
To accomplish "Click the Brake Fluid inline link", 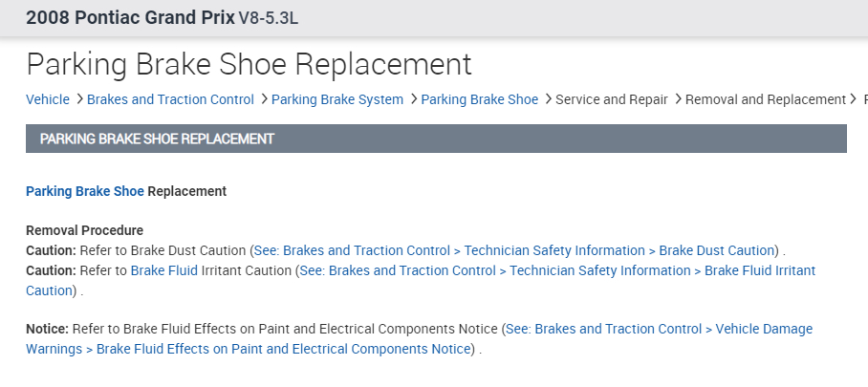I will 164,270.
